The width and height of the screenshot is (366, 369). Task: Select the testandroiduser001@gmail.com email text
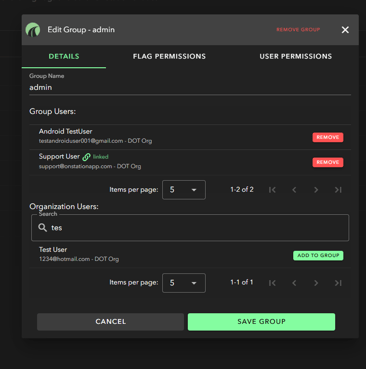pos(81,141)
